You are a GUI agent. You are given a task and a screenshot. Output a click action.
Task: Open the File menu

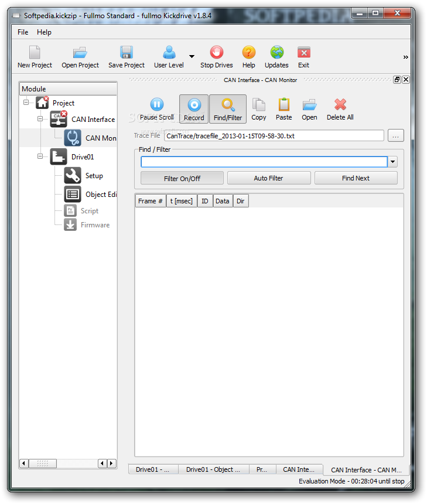[23, 32]
